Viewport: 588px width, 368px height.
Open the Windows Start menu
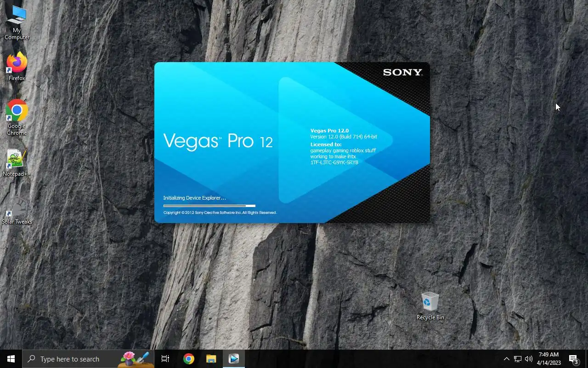[11, 359]
